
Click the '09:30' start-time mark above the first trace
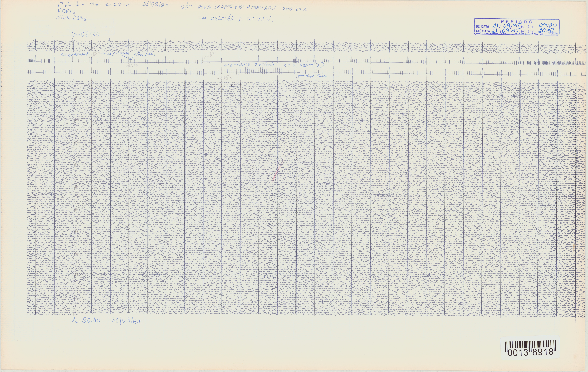(x=86, y=34)
